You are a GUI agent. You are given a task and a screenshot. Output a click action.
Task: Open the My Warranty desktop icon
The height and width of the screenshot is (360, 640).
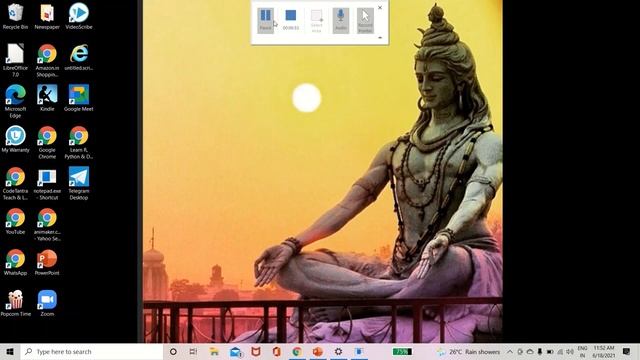(15, 139)
